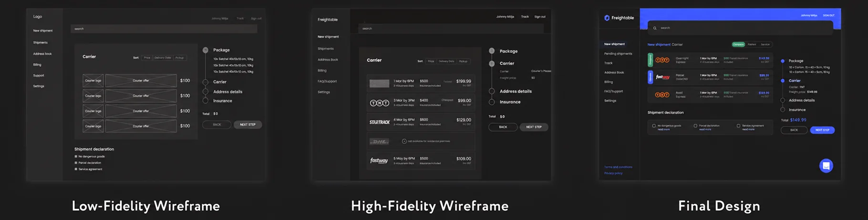This screenshot has height=220, width=868.
Task: Select Fastest pill in Final Design
Action: pyautogui.click(x=752, y=44)
